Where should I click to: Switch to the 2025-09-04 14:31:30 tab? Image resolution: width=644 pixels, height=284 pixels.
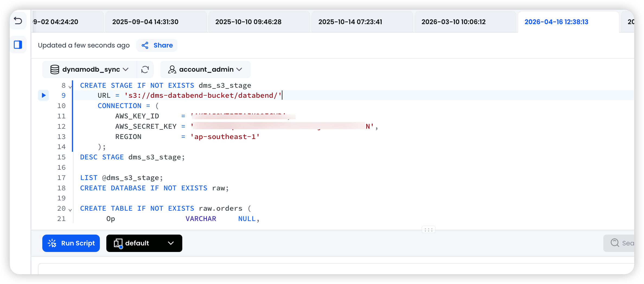pos(145,22)
